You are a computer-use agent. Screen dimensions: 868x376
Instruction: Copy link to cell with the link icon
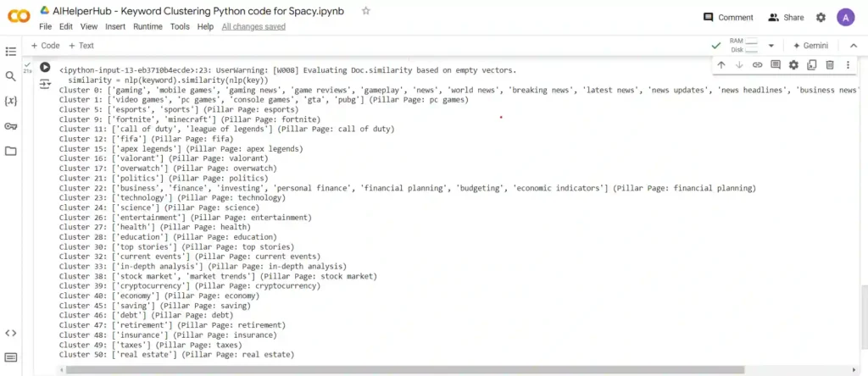coord(757,64)
